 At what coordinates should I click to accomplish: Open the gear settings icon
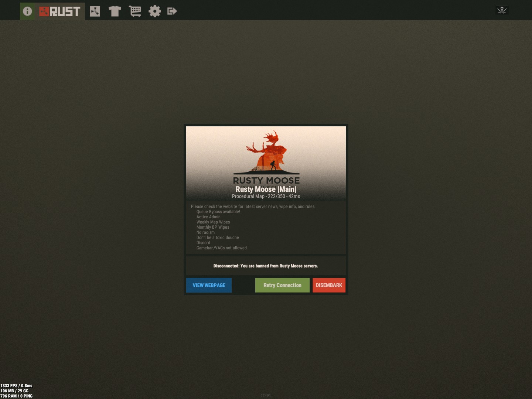click(x=155, y=11)
